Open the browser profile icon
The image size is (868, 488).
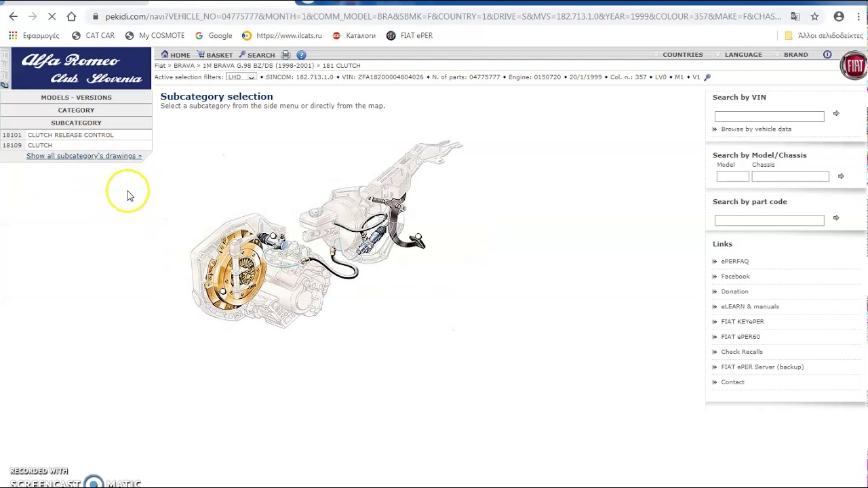tap(839, 16)
